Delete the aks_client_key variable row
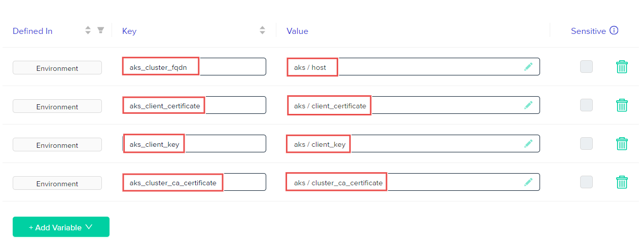 point(622,144)
